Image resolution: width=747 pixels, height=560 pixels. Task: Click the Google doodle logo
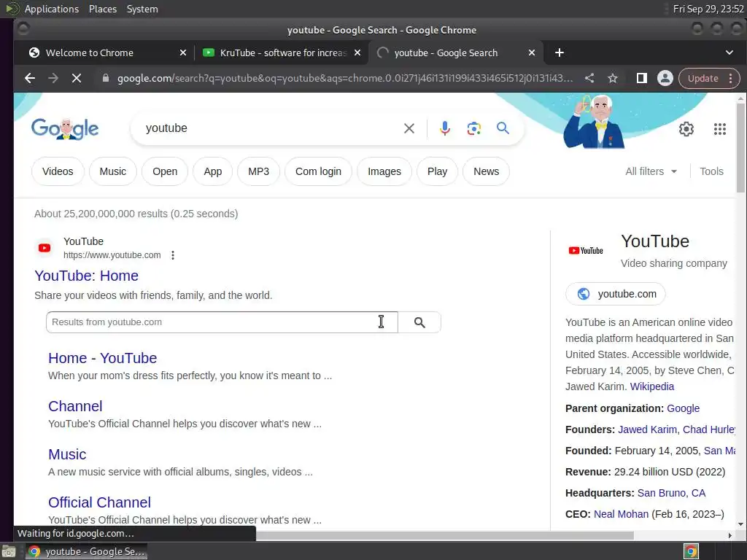[x=65, y=128]
